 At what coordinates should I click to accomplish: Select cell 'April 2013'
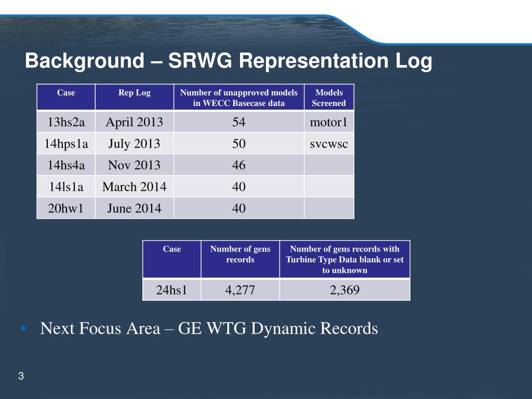tap(135, 122)
